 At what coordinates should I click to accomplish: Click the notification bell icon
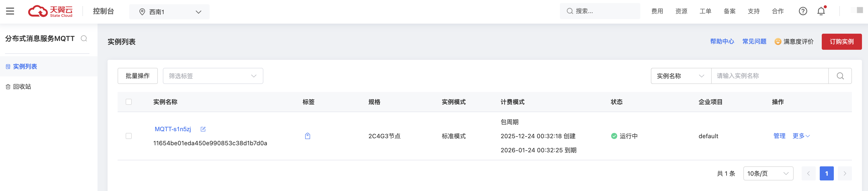click(821, 11)
